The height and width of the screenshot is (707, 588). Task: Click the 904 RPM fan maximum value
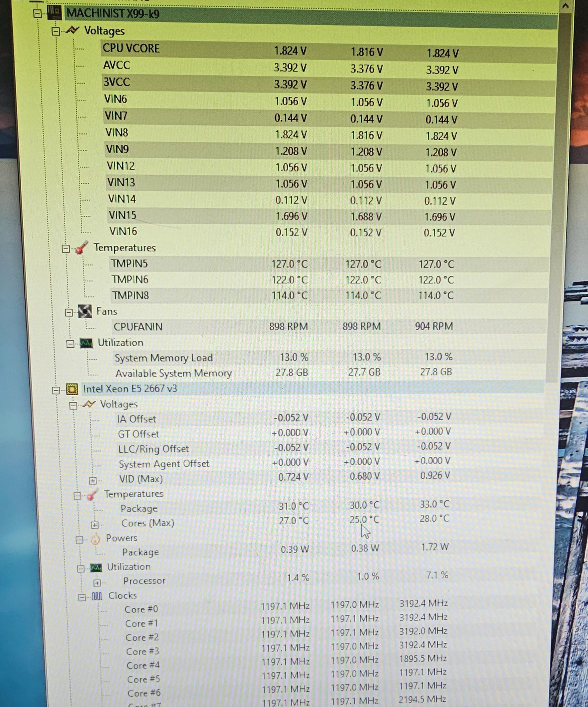point(434,326)
